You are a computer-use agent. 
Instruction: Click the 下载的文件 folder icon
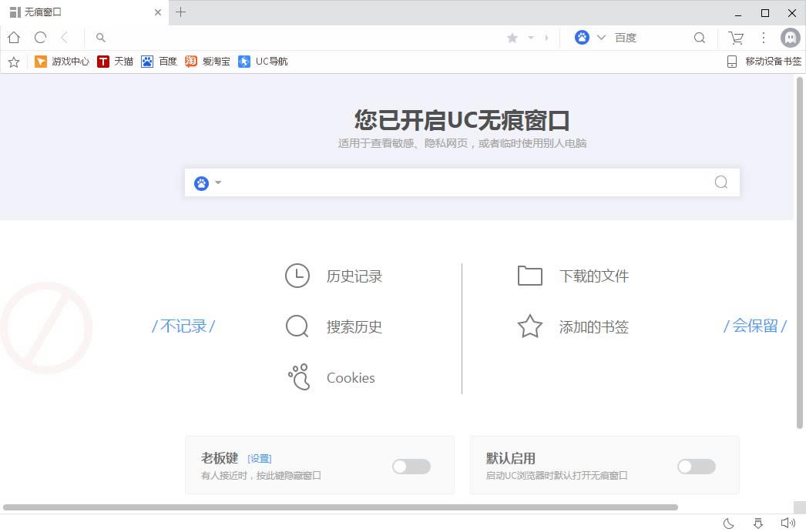click(530, 276)
